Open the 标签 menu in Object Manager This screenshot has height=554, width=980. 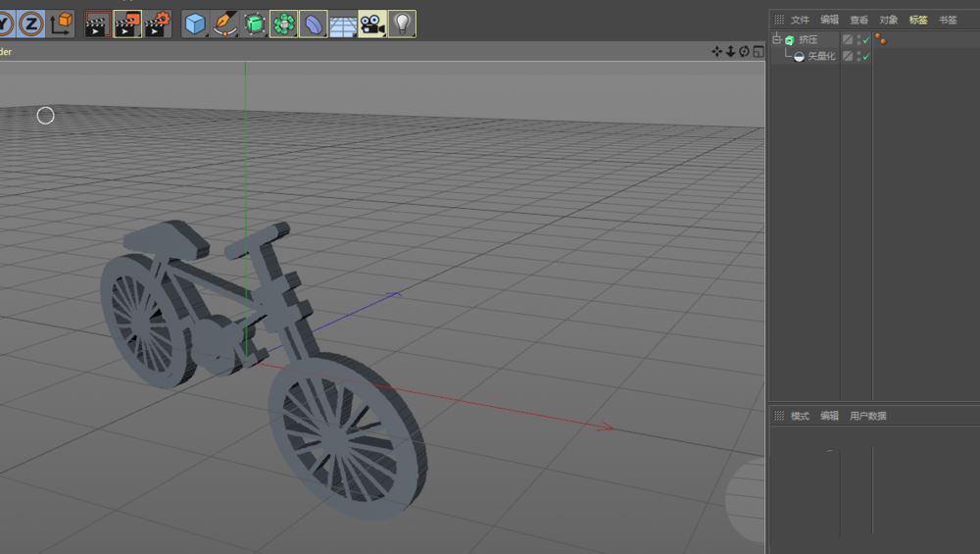pos(918,20)
